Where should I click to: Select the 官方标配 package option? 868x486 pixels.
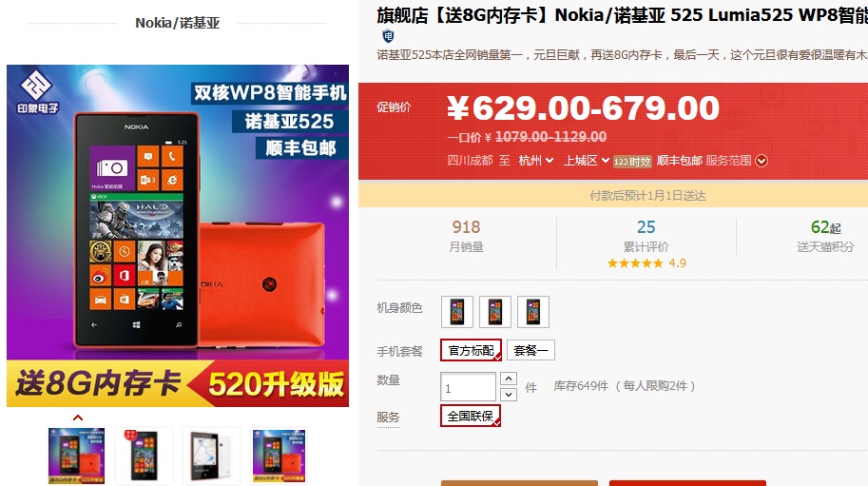click(x=472, y=350)
